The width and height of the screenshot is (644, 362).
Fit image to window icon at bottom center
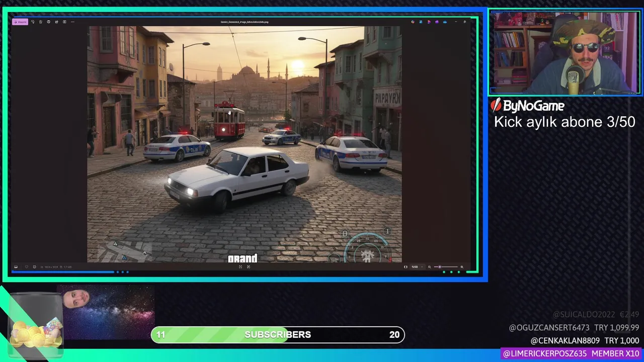(x=240, y=266)
